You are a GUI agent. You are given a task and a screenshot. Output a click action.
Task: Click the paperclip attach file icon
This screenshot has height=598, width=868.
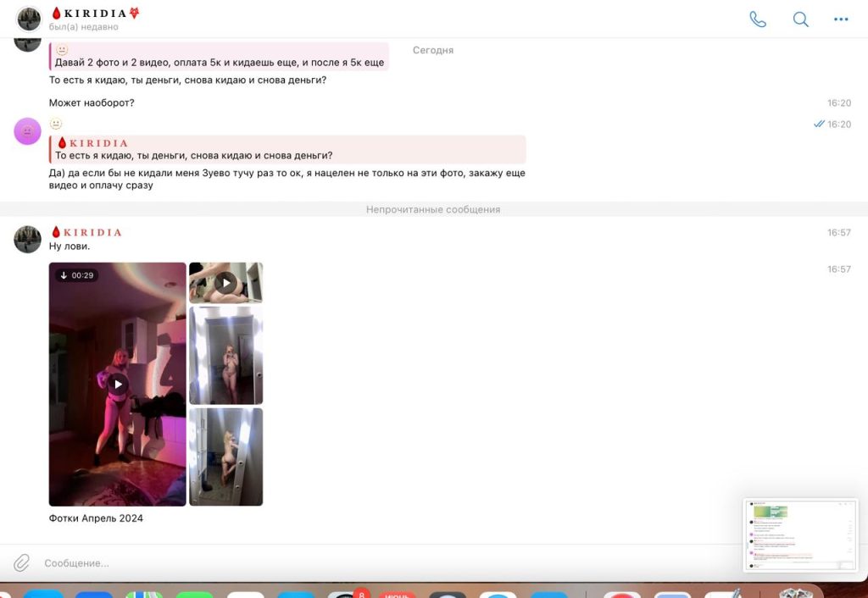point(21,562)
